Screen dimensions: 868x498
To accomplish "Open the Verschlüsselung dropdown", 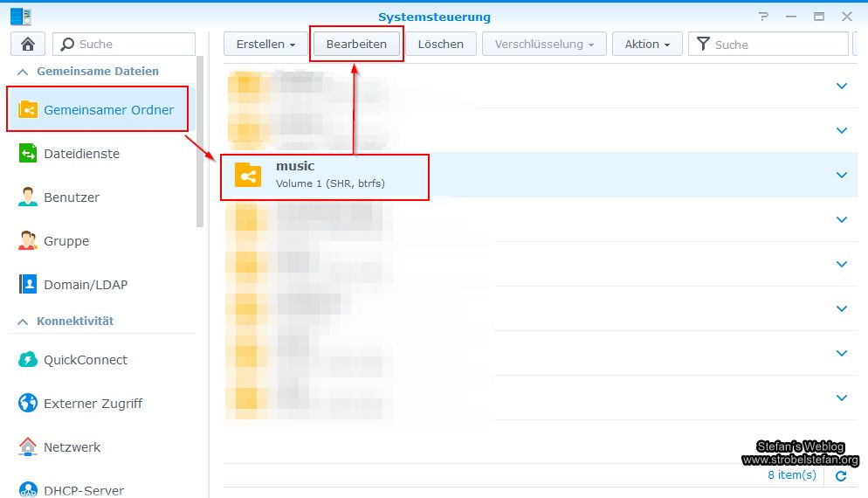I will [544, 44].
